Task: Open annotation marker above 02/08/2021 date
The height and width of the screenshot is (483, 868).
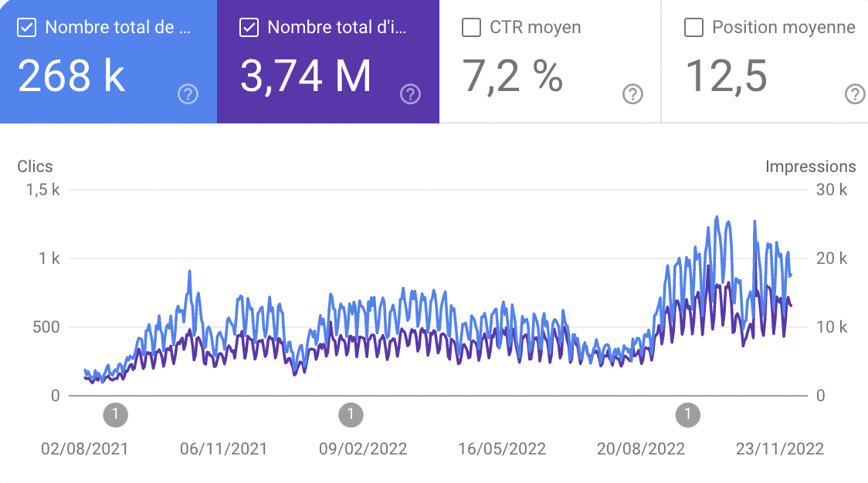Action: 115,415
